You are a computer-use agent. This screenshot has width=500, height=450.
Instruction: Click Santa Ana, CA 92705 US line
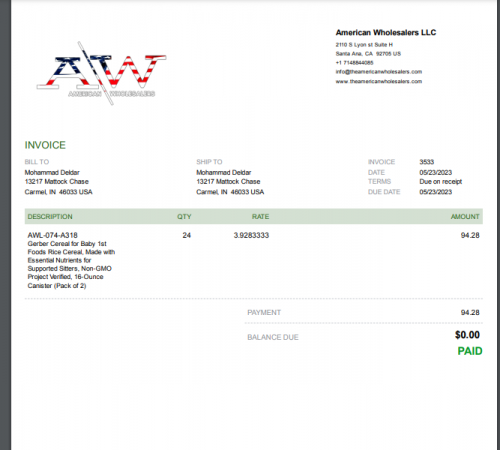click(368, 54)
